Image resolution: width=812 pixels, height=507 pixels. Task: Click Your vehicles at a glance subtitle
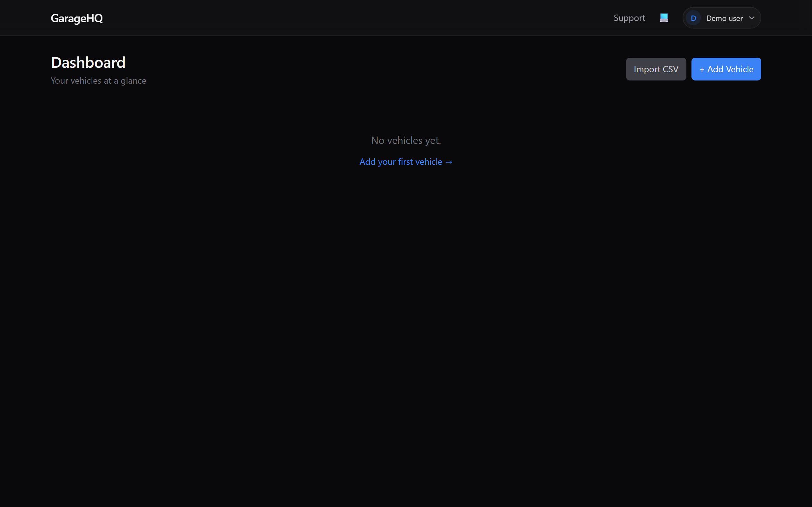point(98,80)
